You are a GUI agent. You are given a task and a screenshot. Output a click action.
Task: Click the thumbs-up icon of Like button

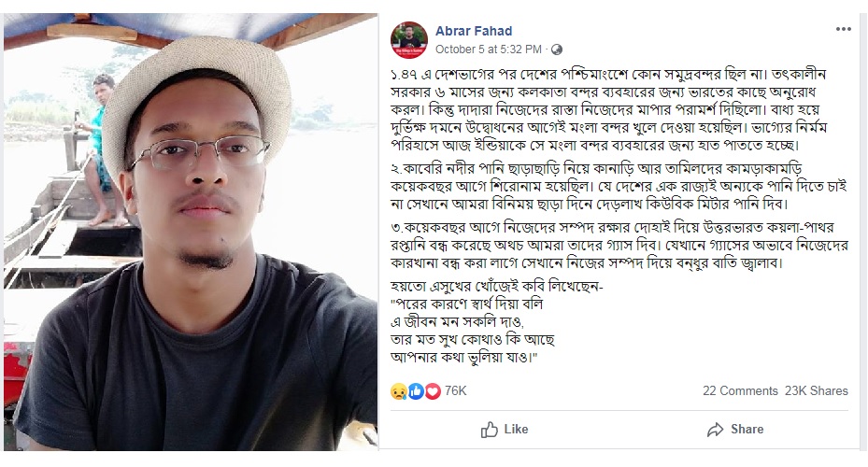tap(489, 430)
